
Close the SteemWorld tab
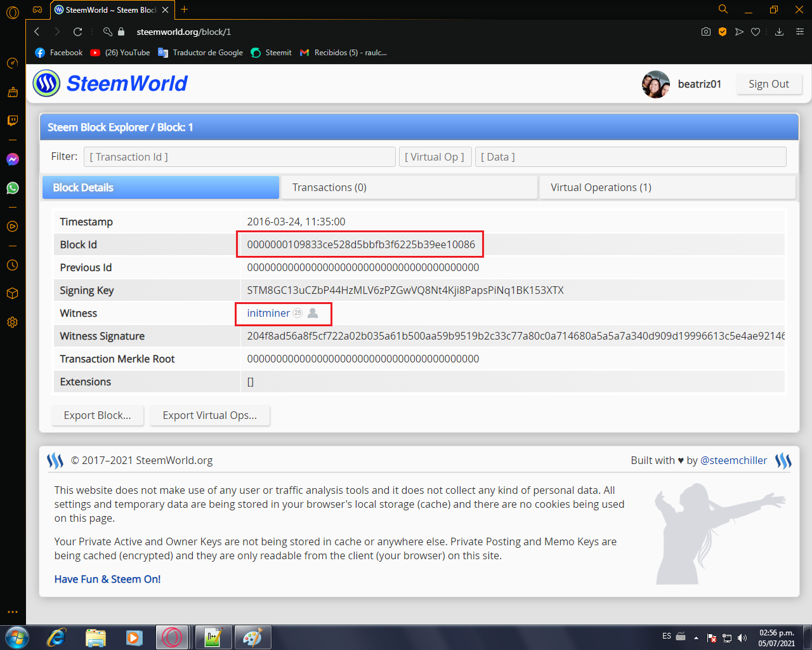click(x=165, y=10)
